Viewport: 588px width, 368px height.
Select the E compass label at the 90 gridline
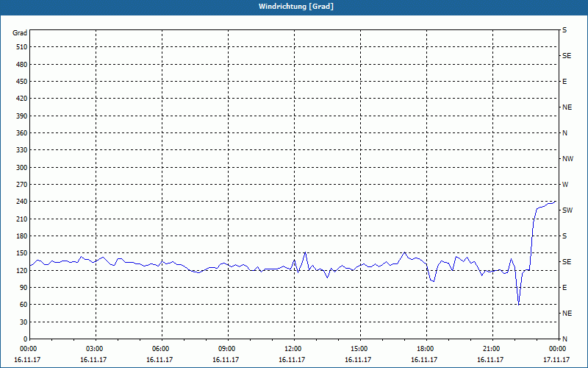pos(564,288)
